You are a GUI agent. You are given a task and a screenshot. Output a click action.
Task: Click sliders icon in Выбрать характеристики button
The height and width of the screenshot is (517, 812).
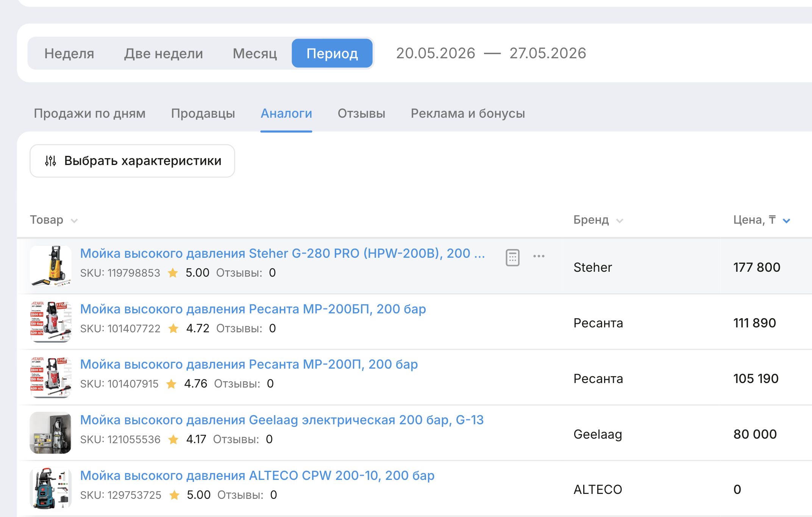coord(50,161)
